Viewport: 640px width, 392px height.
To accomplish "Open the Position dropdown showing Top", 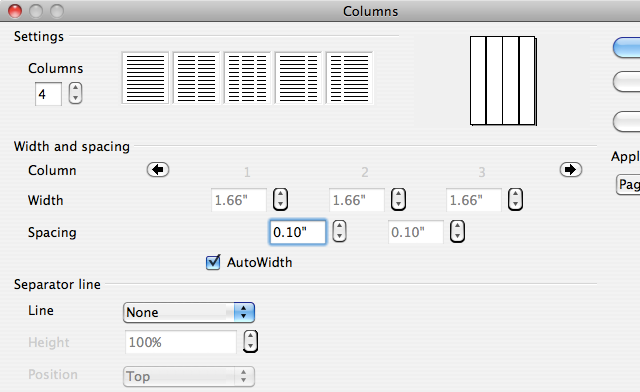I will [189, 376].
